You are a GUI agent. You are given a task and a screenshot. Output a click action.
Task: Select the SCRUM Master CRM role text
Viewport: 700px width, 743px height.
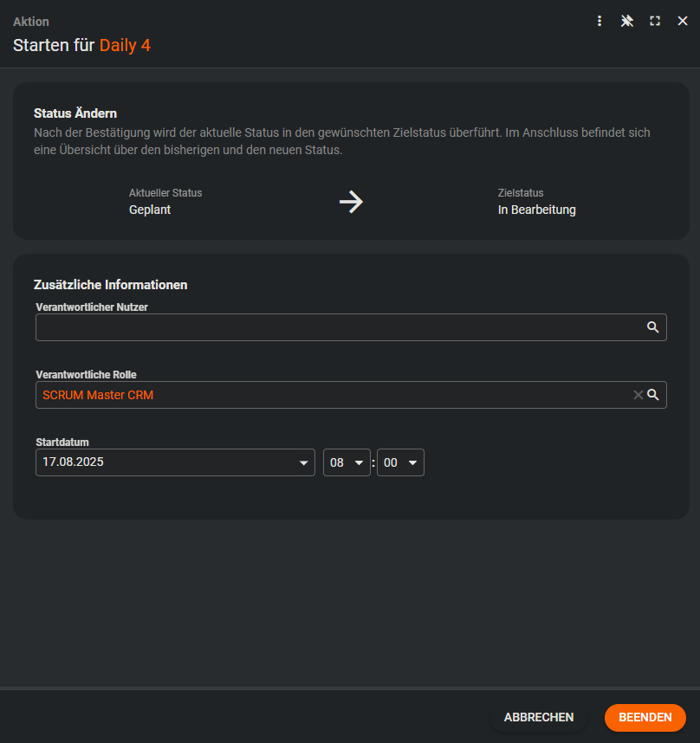[x=98, y=395]
